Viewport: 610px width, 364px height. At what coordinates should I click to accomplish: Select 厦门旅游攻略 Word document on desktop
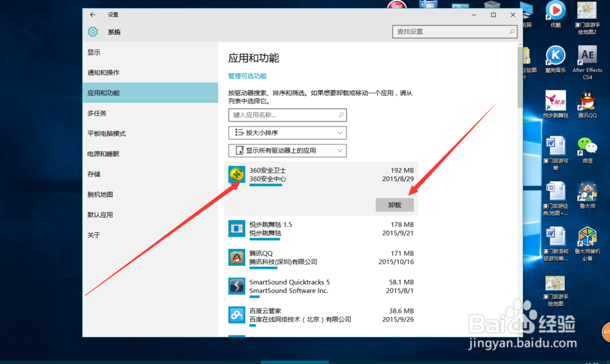point(556,153)
